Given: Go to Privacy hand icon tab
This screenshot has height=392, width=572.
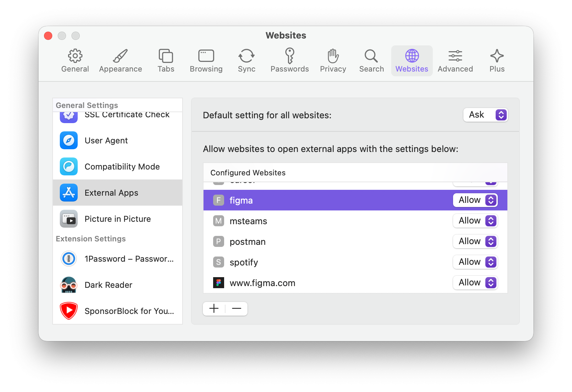Looking at the screenshot, I should click(x=333, y=61).
